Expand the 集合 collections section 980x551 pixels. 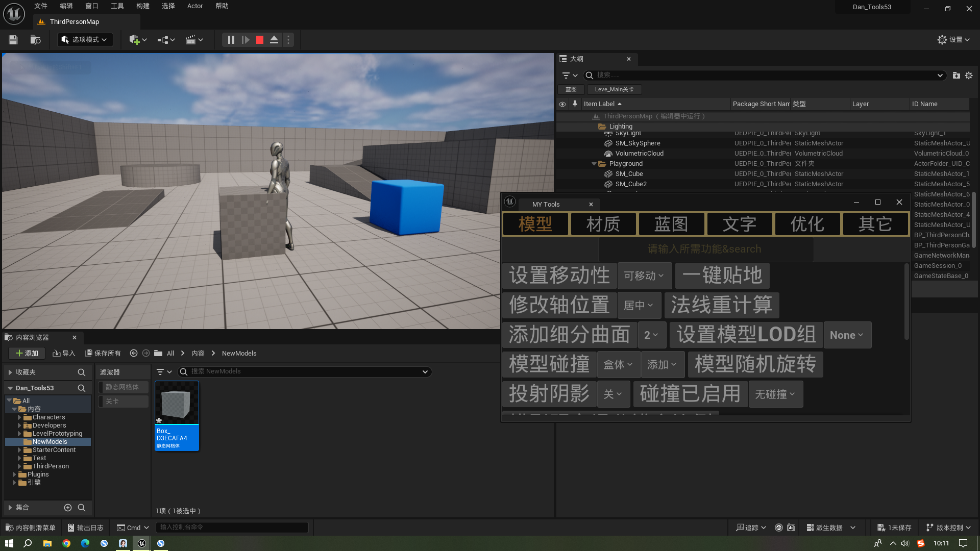point(10,508)
